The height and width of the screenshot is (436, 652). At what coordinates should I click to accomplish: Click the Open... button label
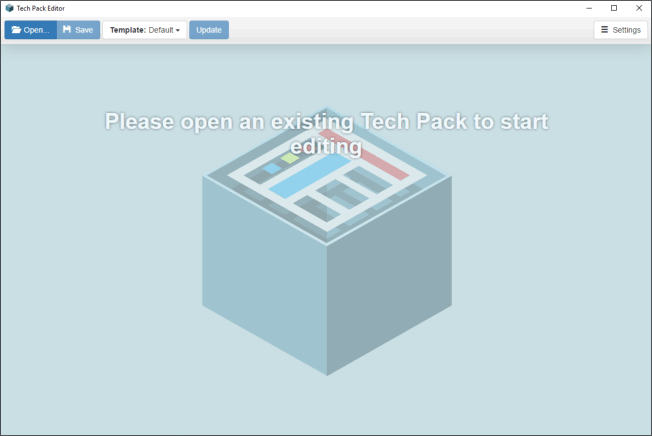click(37, 30)
